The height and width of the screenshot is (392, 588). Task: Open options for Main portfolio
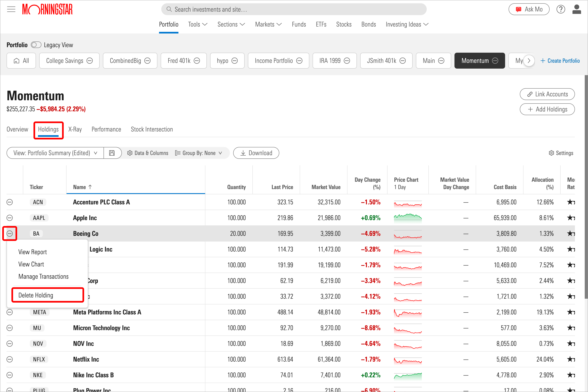click(441, 61)
